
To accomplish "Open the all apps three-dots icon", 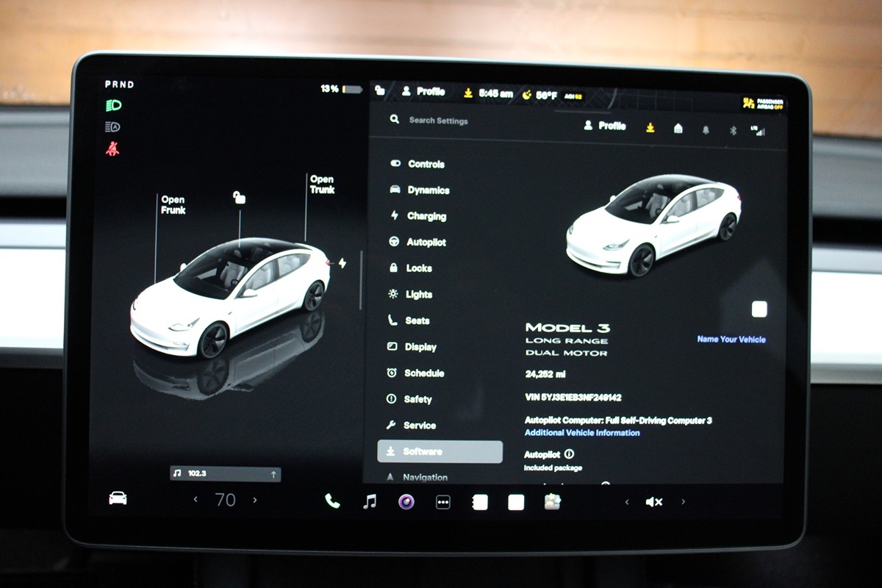I will click(x=442, y=502).
